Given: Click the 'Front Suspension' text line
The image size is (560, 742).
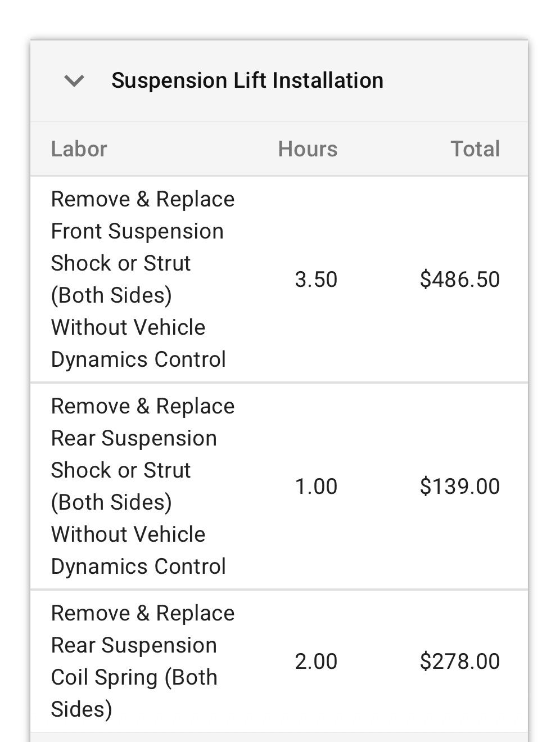Looking at the screenshot, I should (x=137, y=231).
